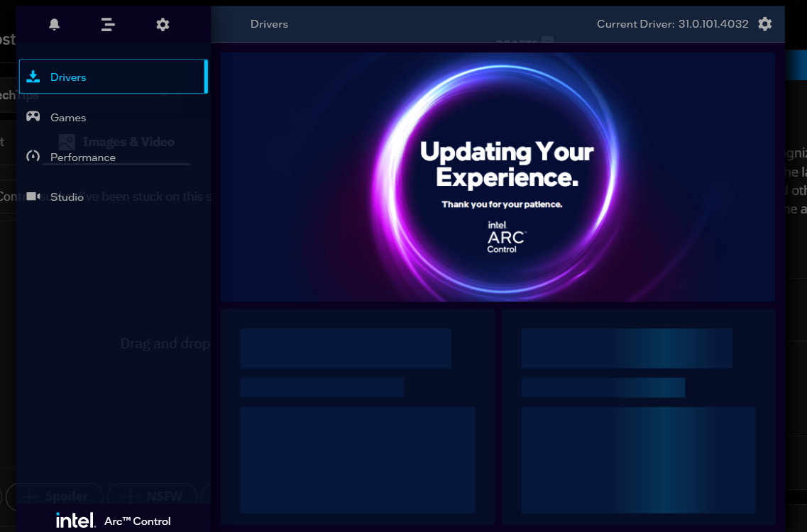Image resolution: width=807 pixels, height=532 pixels.
Task: Click the Drivers page title in header
Action: (269, 24)
